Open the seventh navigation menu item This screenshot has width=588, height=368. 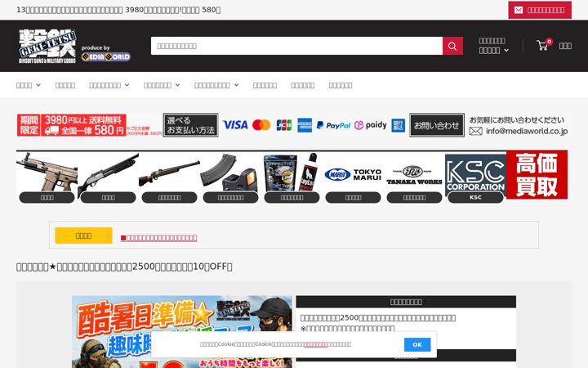[x=303, y=85]
